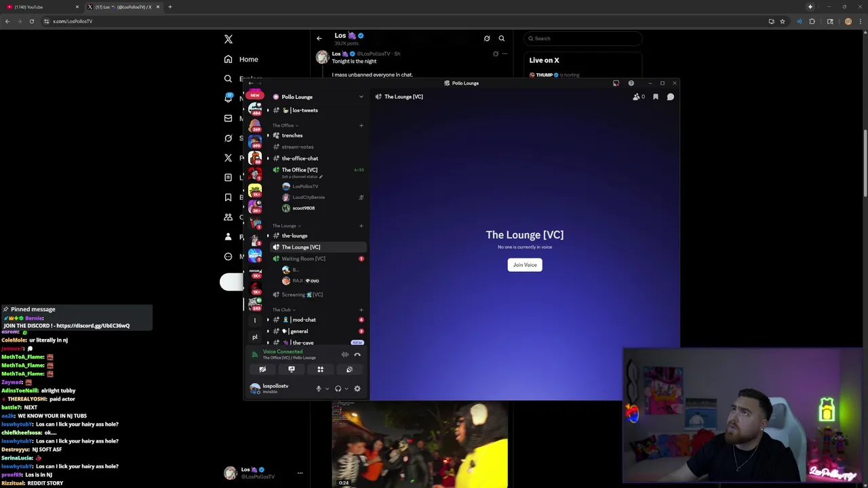
Task: Select the NEW server icon in Discord server list
Action: [255, 95]
